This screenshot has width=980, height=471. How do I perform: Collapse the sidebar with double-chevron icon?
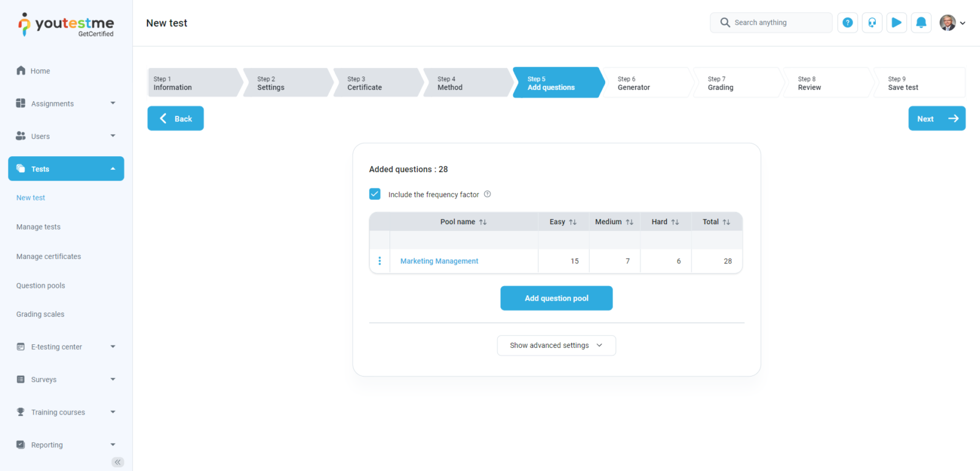118,462
